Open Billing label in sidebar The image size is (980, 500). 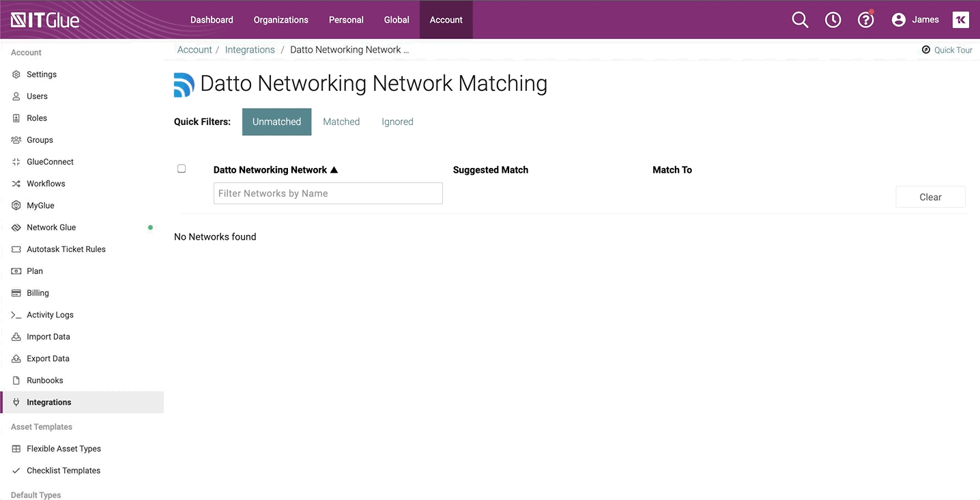pos(38,293)
